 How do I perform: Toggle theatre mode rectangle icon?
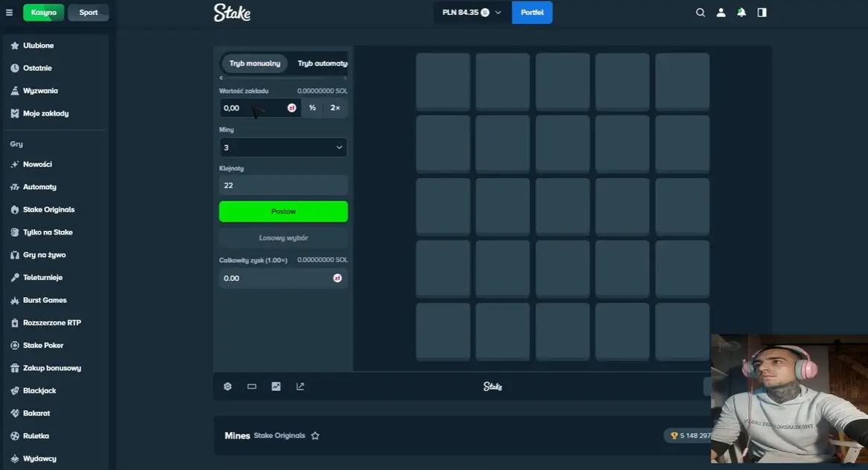(252, 387)
